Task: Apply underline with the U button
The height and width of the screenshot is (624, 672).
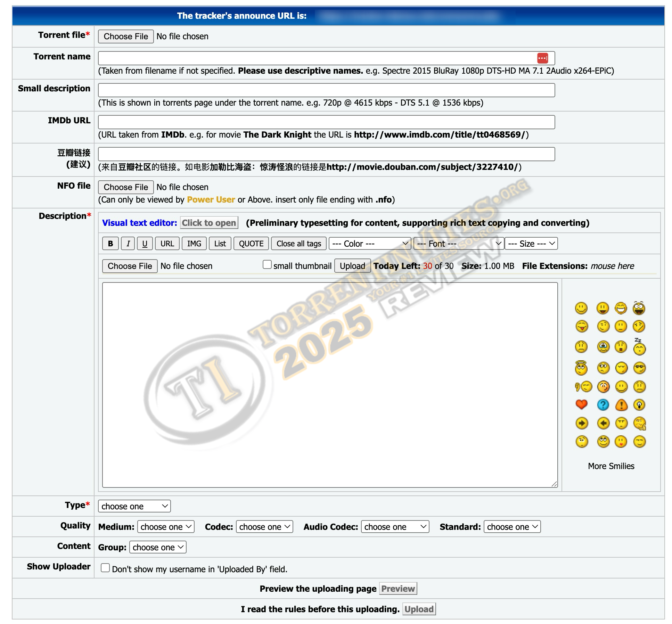Action: (x=145, y=244)
